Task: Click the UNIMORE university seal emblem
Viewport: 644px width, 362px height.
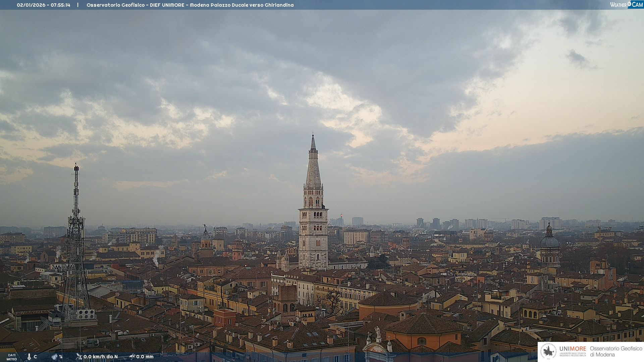Action: (549, 351)
